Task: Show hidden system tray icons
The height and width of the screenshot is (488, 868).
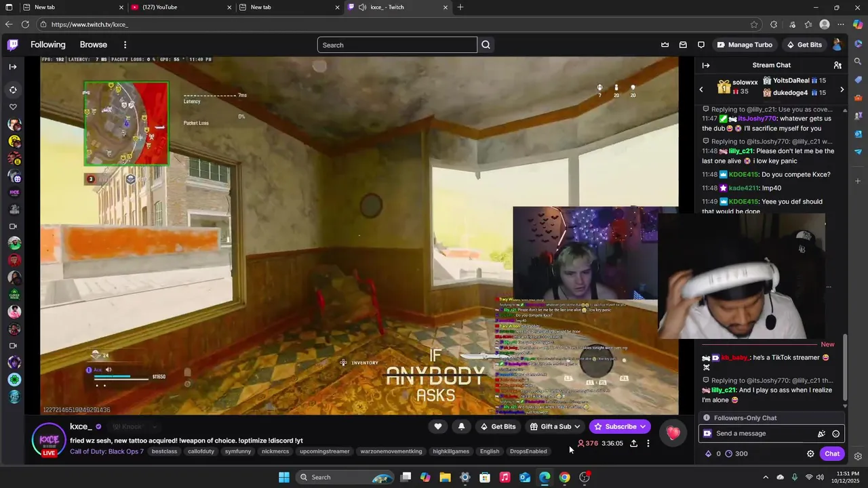Action: (x=766, y=477)
